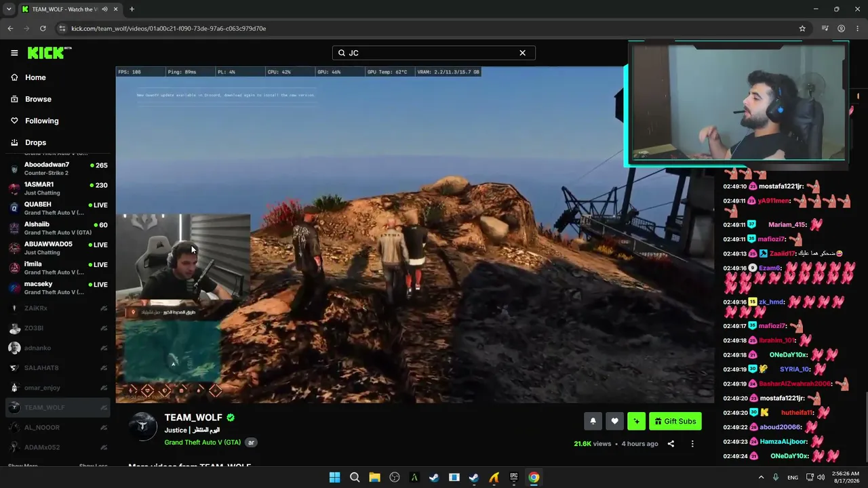Open offline channel omar_enjoy

tap(58, 388)
